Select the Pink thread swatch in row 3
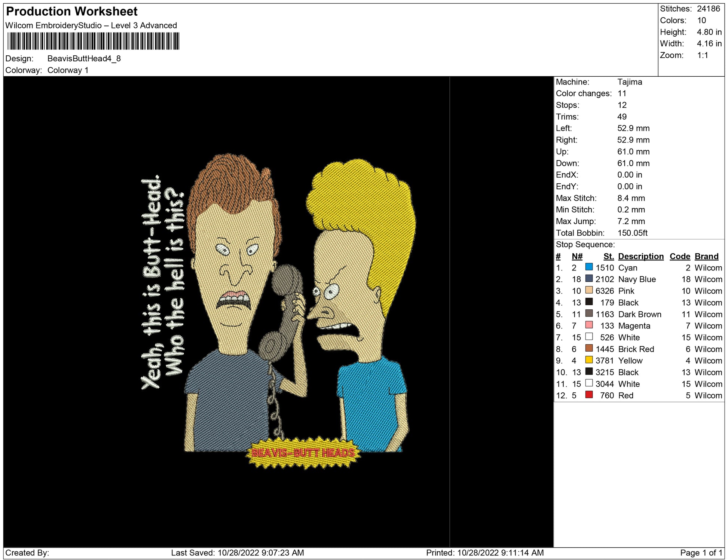Screen dimensions: 728x560 [589, 290]
